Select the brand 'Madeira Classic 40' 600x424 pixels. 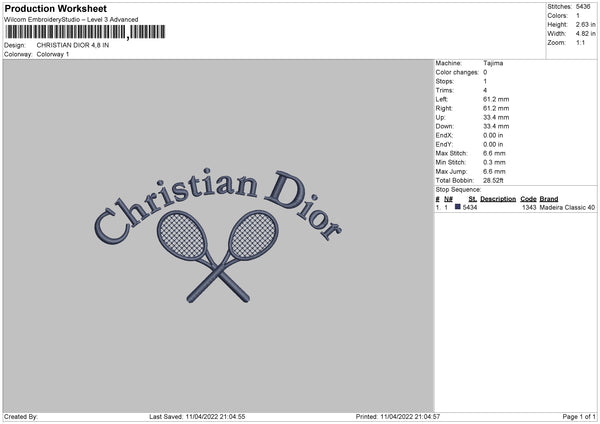pyautogui.click(x=567, y=207)
